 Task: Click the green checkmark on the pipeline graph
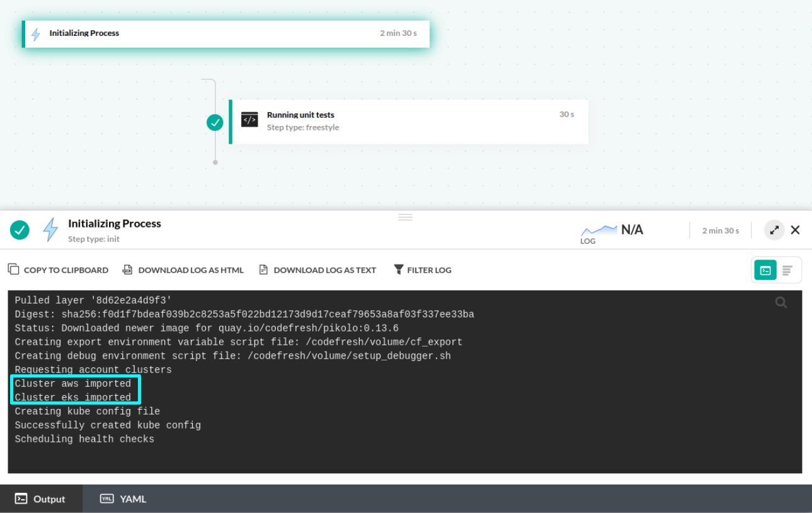pyautogui.click(x=215, y=122)
